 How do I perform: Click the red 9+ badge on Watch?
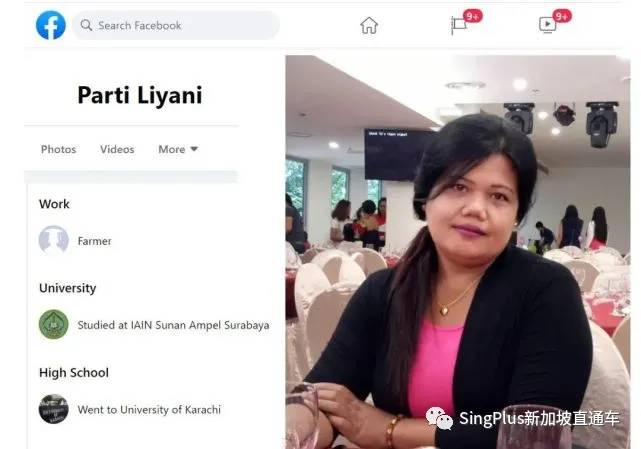562,16
